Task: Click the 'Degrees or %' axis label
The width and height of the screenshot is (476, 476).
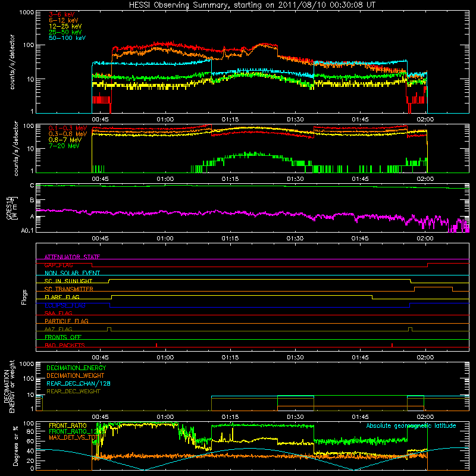Action: coord(15,446)
